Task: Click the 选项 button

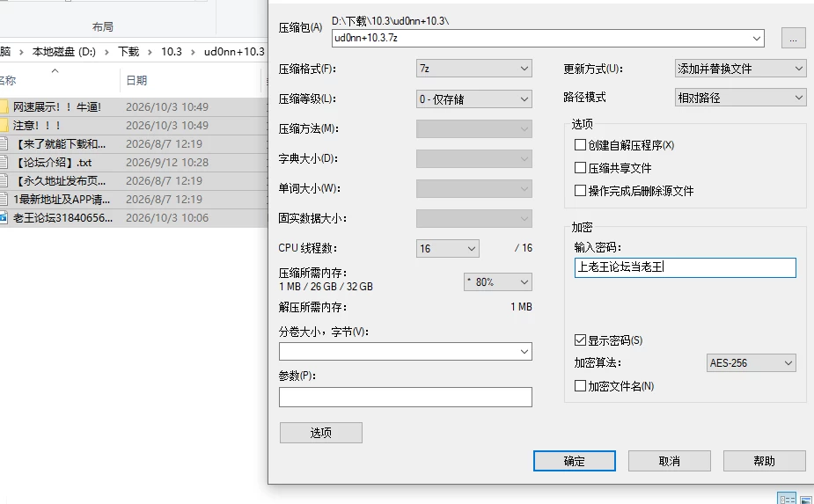Action: pos(321,433)
